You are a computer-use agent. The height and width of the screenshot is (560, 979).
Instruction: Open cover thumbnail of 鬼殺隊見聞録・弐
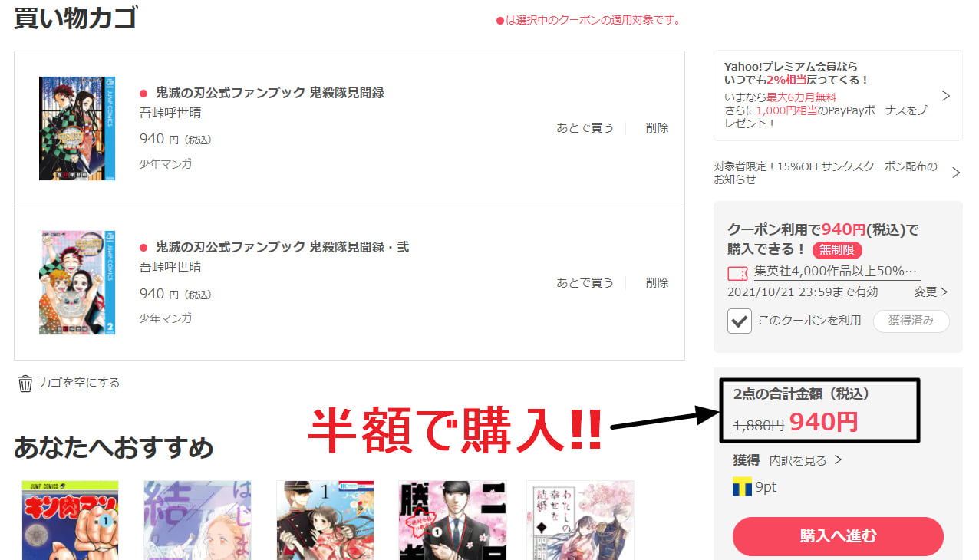[77, 282]
